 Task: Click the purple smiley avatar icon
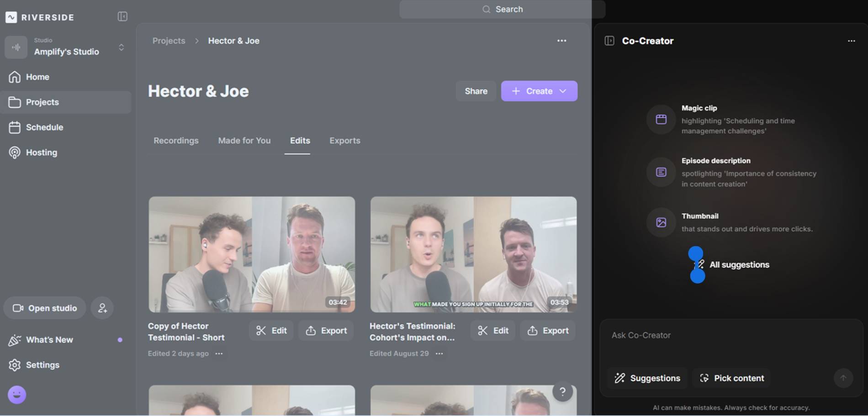pos(17,395)
